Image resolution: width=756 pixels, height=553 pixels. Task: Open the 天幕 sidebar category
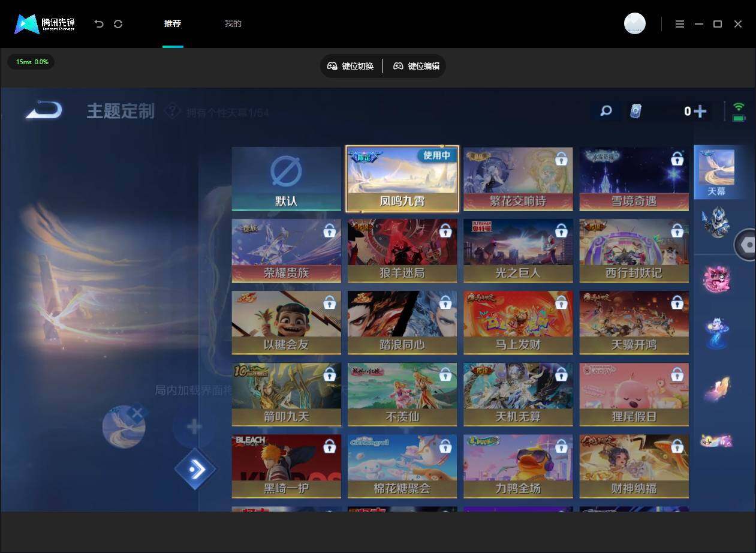pos(716,173)
